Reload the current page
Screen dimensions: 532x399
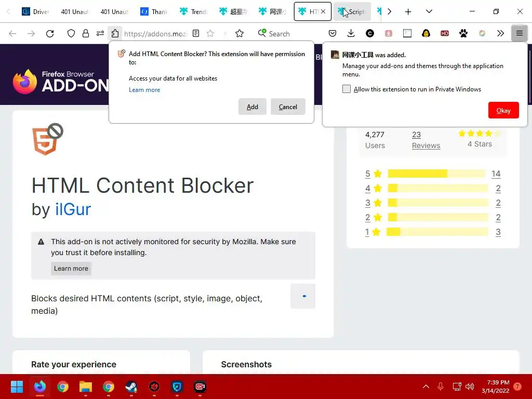pyautogui.click(x=50, y=34)
